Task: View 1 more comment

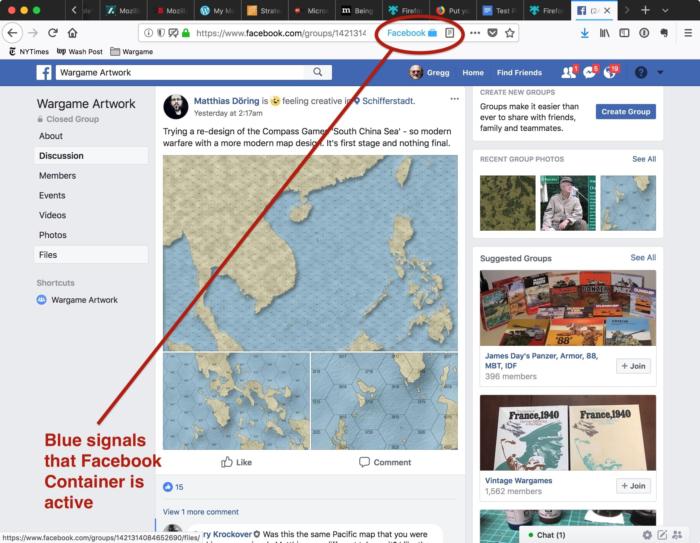Action: coord(200,512)
